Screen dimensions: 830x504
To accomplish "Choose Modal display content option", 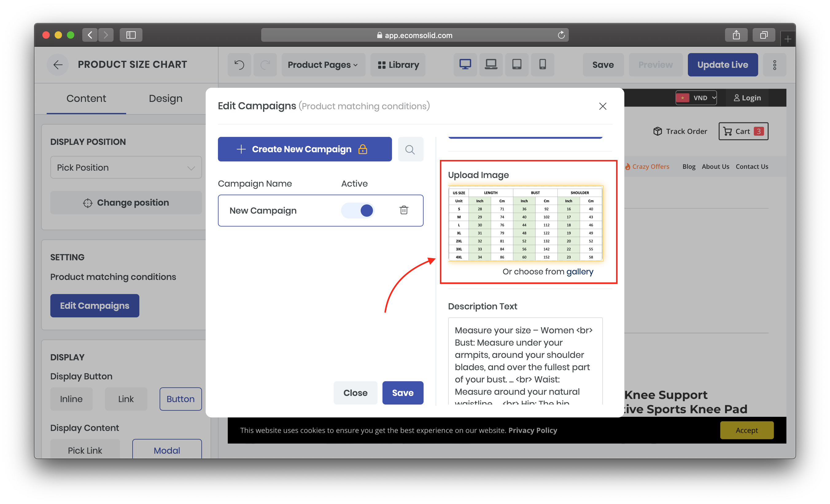I will 167,449.
